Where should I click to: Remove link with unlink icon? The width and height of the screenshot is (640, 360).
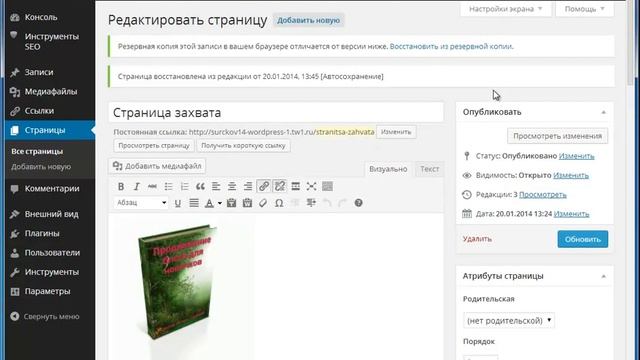coord(280,187)
